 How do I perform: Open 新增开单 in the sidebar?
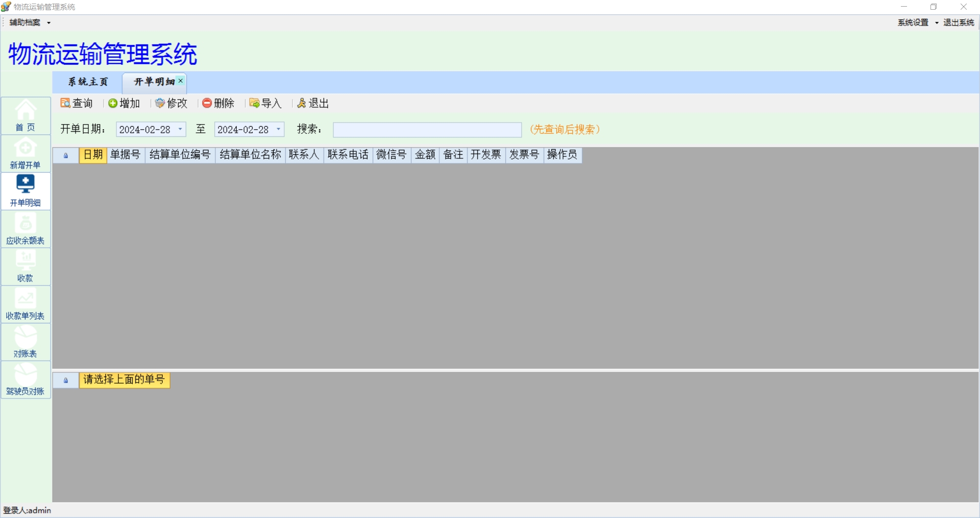tap(26, 154)
